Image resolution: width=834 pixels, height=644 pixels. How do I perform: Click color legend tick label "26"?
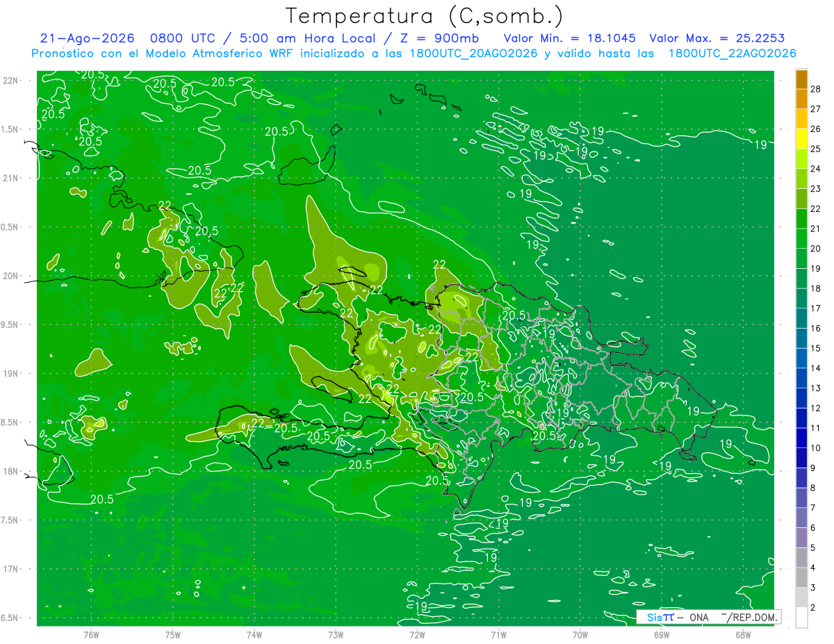pos(816,129)
